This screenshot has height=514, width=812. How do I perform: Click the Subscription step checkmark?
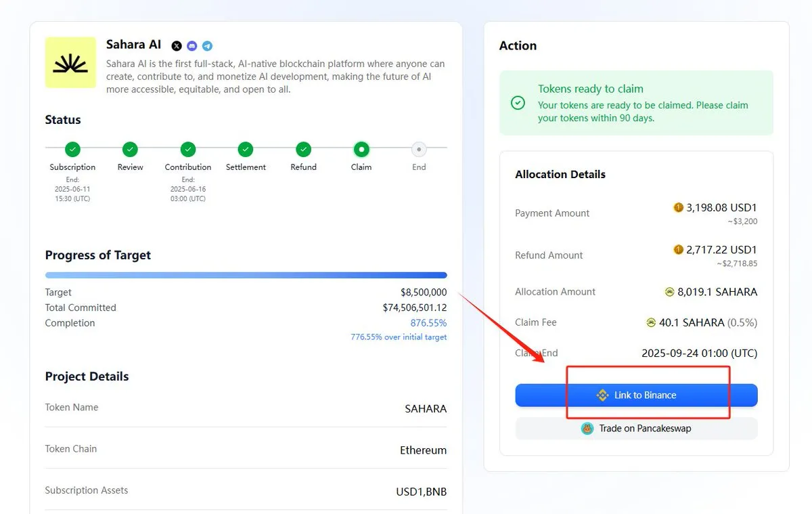pos(72,149)
